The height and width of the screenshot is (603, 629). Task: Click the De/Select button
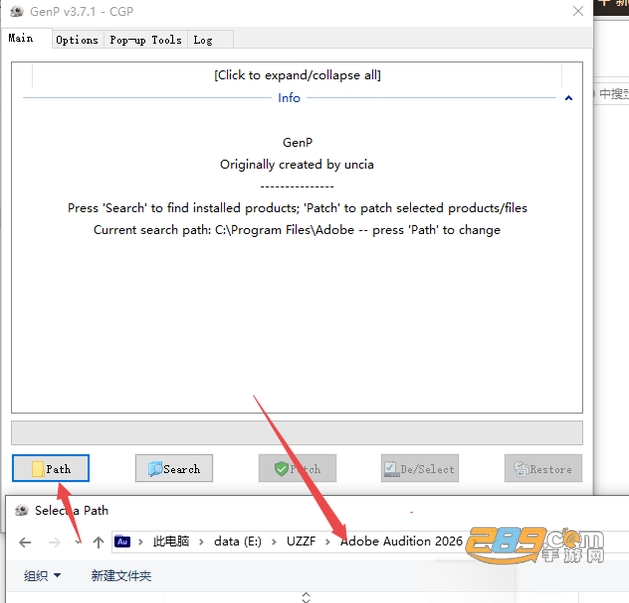point(420,468)
